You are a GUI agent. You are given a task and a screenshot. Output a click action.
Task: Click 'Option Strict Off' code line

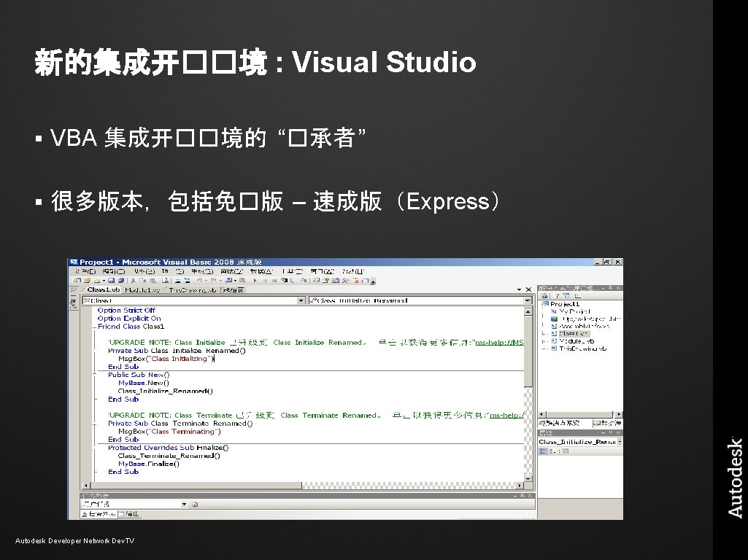pyautogui.click(x=126, y=311)
